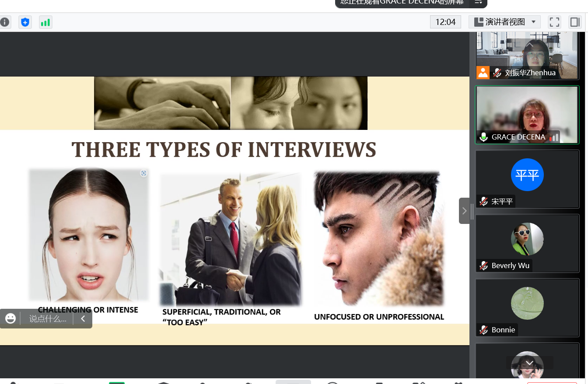Toggle the participant side panel icon

(574, 22)
